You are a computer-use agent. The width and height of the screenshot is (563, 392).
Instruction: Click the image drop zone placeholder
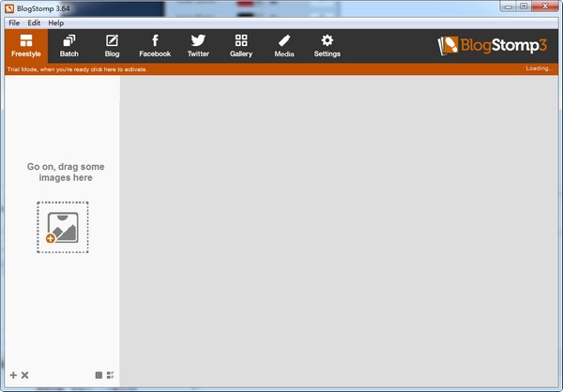(62, 227)
